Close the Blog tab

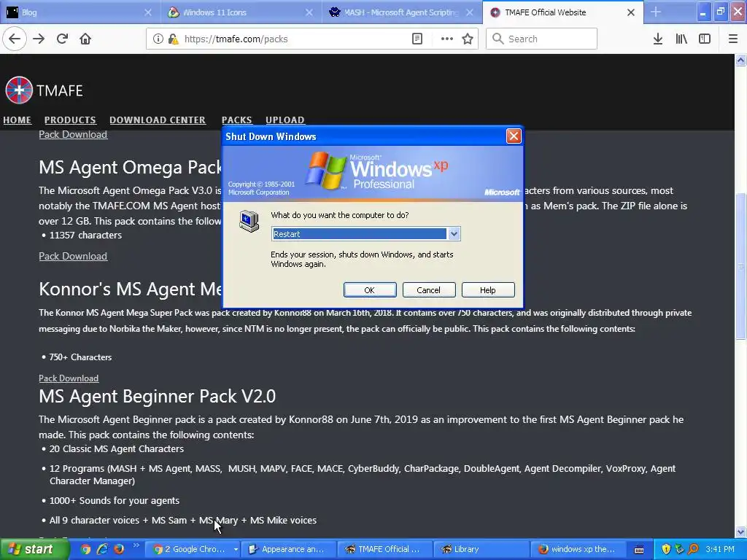pyautogui.click(x=147, y=12)
